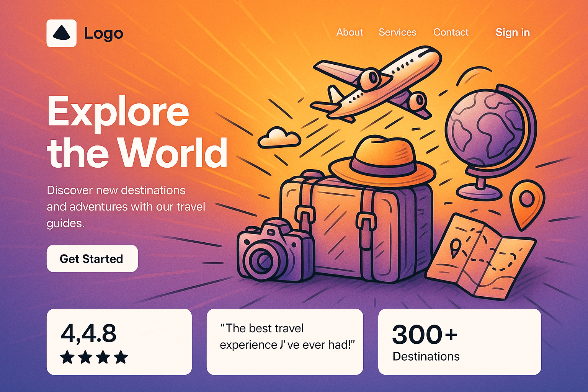588x392 pixels.
Task: Go to the Contact page
Action: [x=451, y=33]
